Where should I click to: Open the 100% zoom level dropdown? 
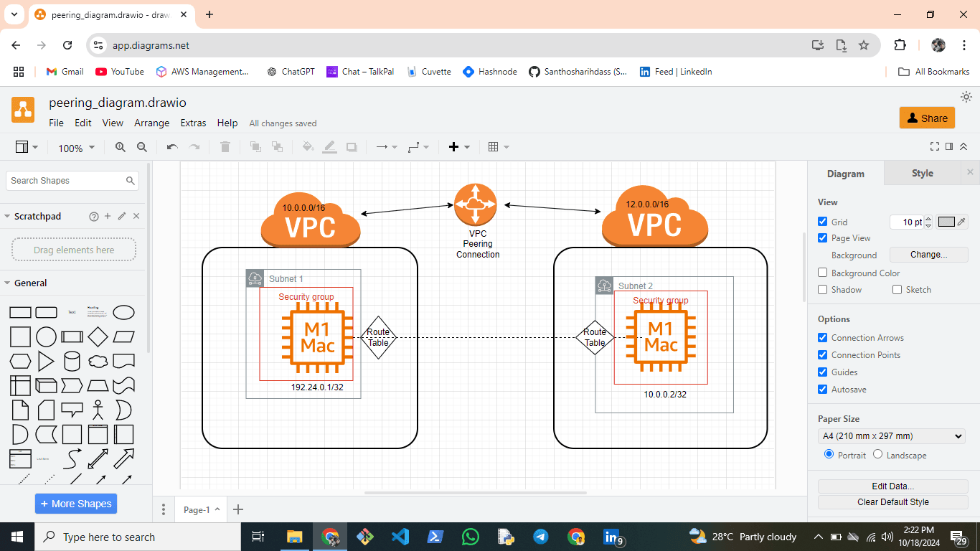[76, 148]
